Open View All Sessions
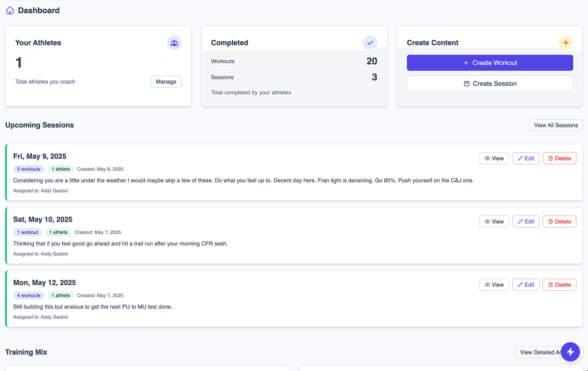This screenshot has height=371, width=588. click(x=556, y=125)
